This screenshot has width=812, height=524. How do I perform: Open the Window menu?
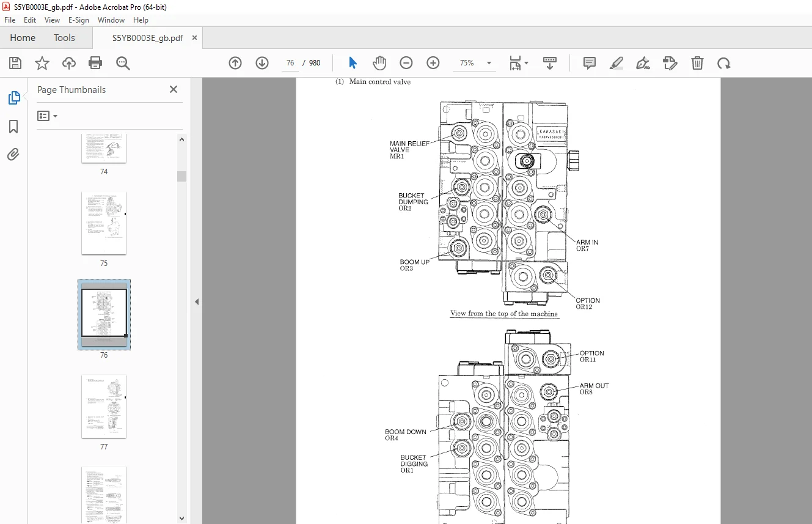coord(111,20)
